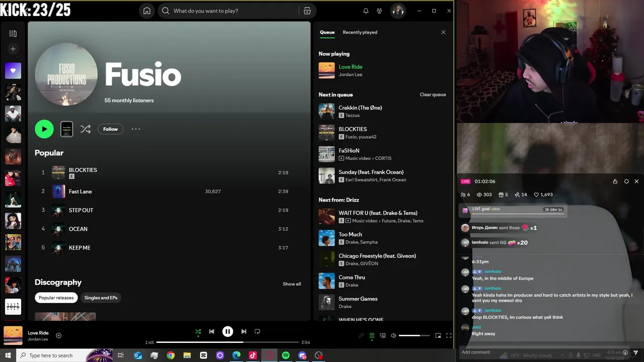Screen dimensions: 644x362
Task: Play Fusio artist page
Action: coord(44,129)
